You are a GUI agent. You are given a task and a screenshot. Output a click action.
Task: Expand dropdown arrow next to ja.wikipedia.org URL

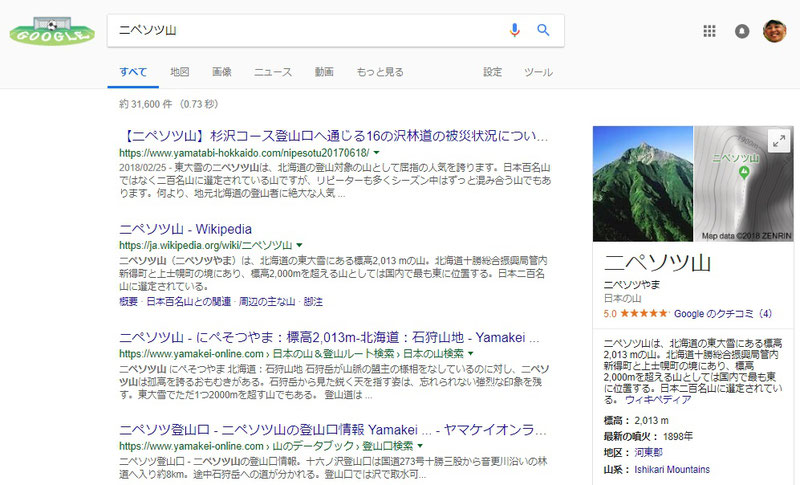299,245
